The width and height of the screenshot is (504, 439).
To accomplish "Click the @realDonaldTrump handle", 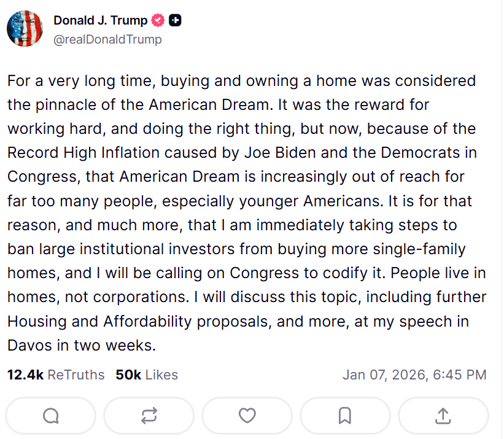I will [x=107, y=39].
